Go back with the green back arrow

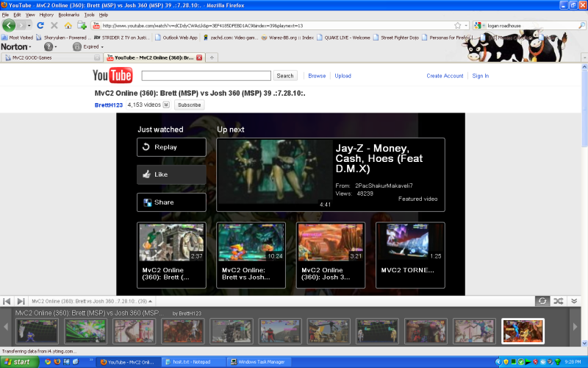click(x=9, y=26)
